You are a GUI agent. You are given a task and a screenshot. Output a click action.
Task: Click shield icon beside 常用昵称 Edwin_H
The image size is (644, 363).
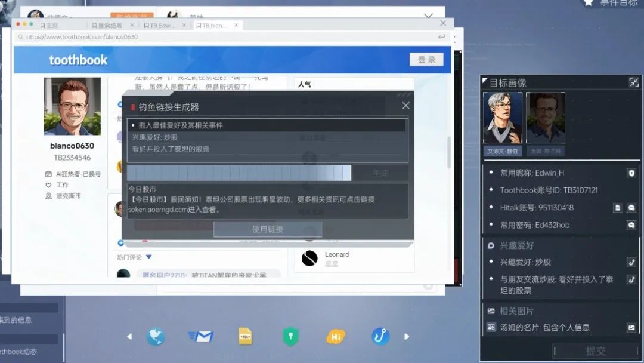[631, 173]
